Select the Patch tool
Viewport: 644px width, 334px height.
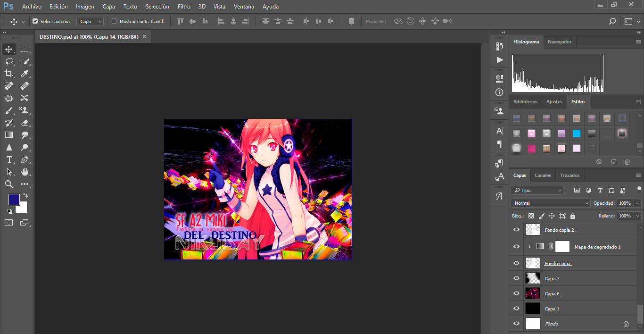9,98
